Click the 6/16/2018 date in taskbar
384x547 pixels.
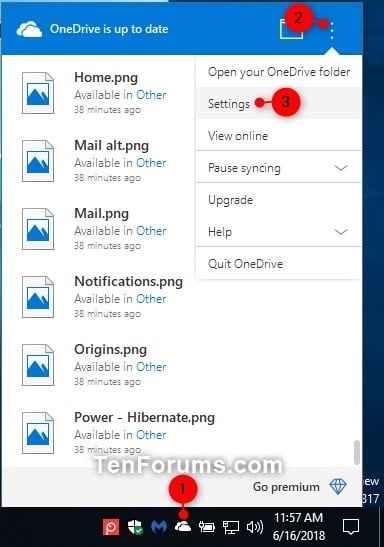point(299,535)
